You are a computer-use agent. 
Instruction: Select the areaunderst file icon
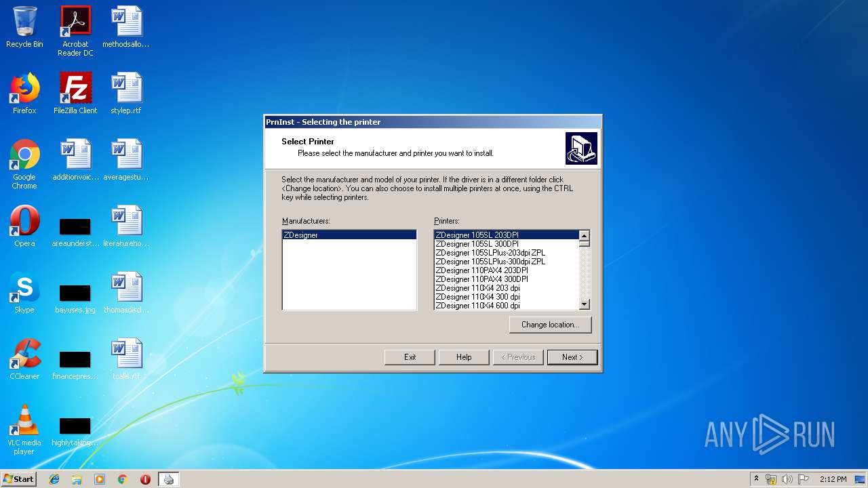75,230
